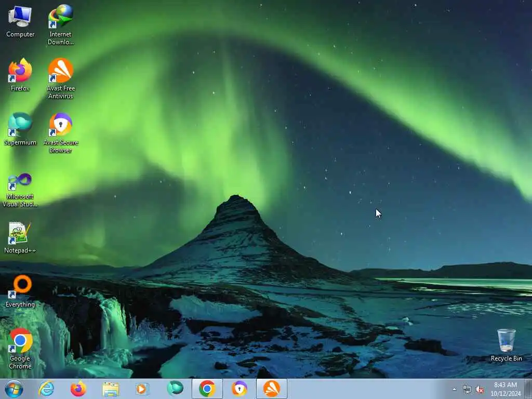Select the Everything search desktop shortcut

(20, 291)
